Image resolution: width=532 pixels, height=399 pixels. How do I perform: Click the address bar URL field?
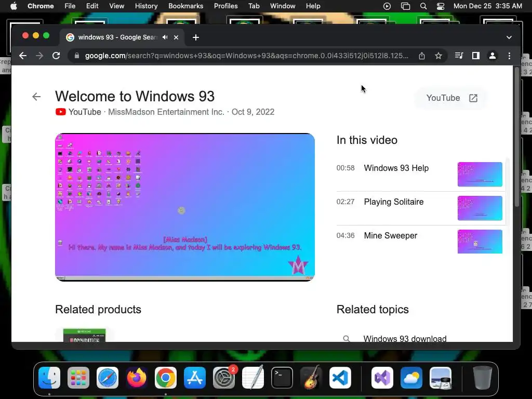(246, 56)
